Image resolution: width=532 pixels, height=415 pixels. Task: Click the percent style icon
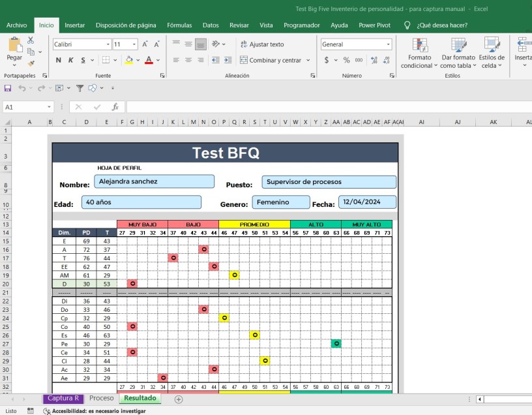[346, 60]
